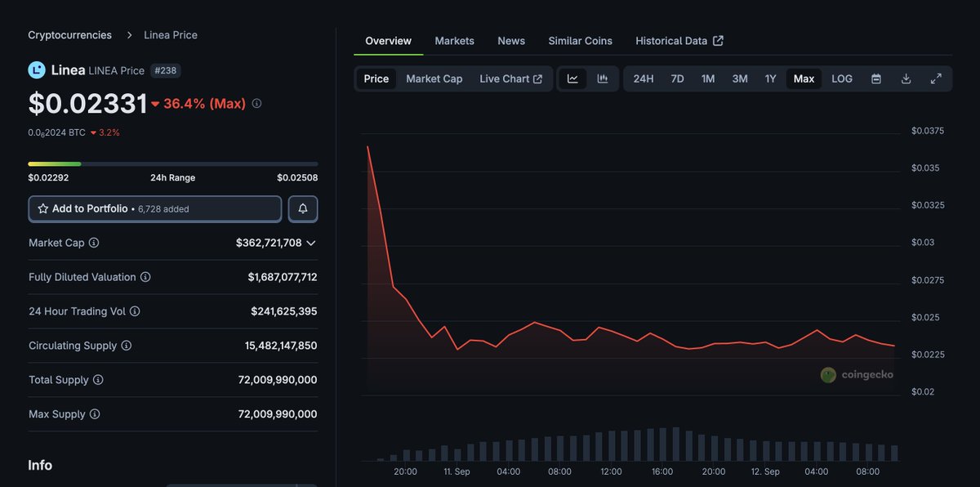This screenshot has width=980, height=487.
Task: Click info icon beside Fully Diluted Valuation
Action: click(145, 277)
